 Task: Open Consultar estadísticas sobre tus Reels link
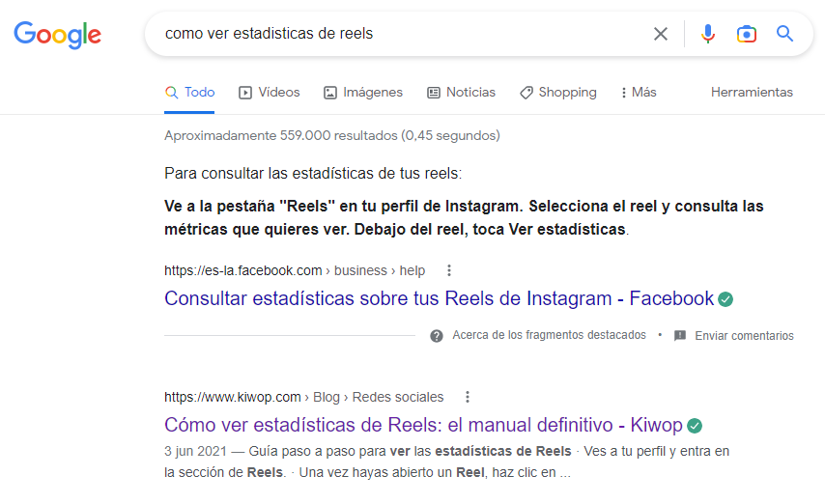click(x=439, y=298)
